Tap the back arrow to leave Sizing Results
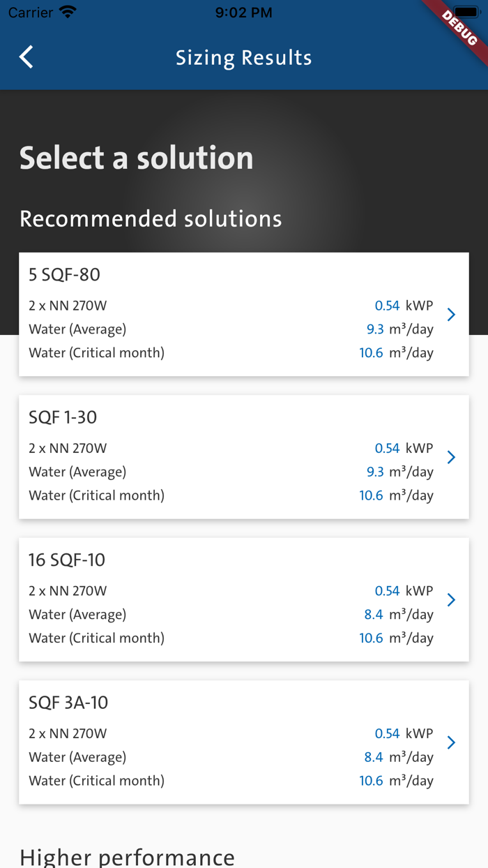Screen dimensions: 488x868 tap(26, 57)
